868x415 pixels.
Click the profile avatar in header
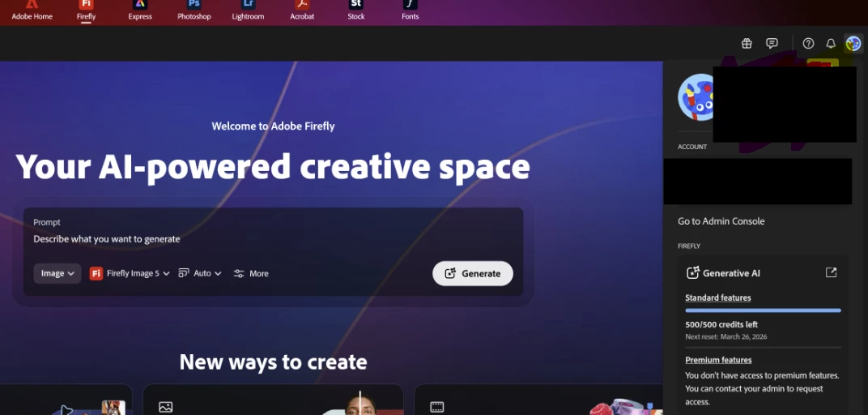853,43
